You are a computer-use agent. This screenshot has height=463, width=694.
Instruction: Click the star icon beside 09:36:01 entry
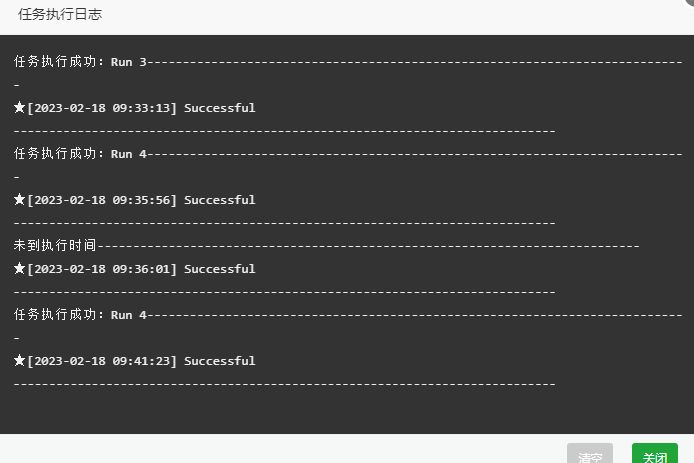[x=19, y=268]
